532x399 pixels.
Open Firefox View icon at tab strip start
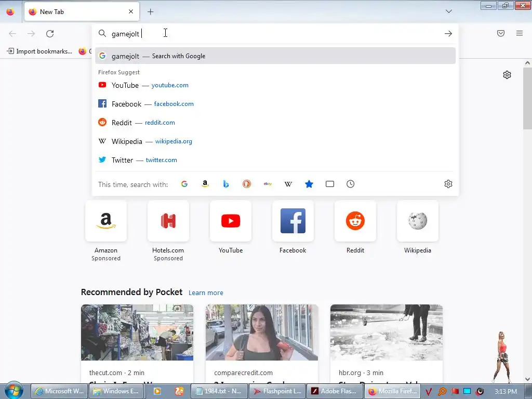point(10,12)
